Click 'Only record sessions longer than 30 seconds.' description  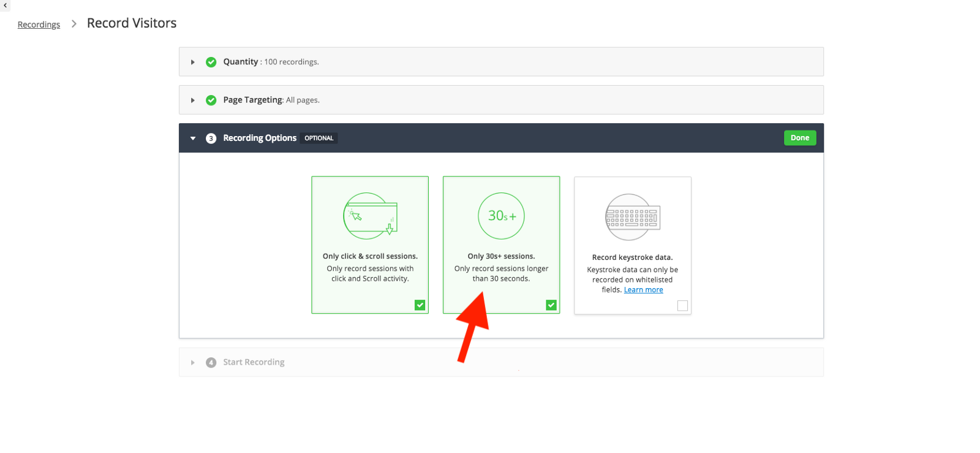[502, 273]
